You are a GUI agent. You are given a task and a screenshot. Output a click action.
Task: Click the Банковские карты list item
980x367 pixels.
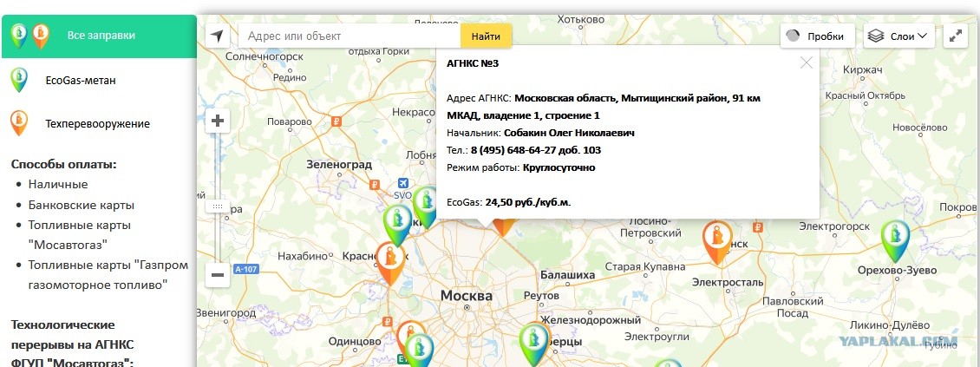82,205
